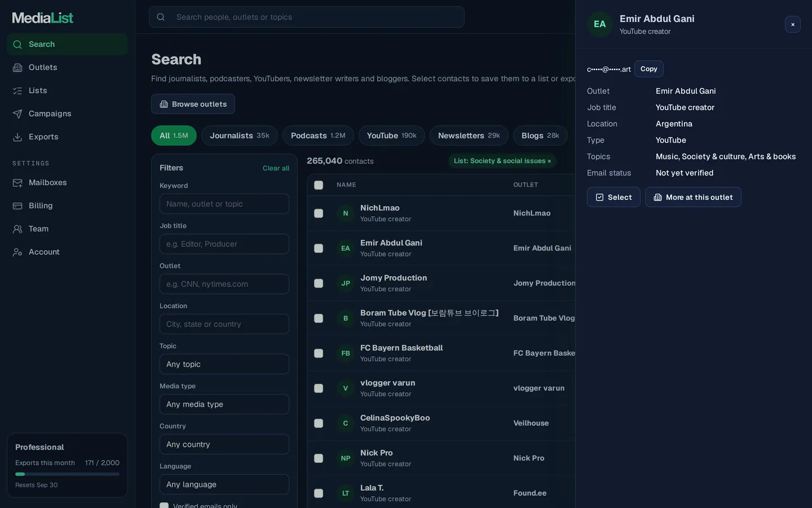Check the Emir Abdul Gani row checkbox
812x508 pixels.
[319, 248]
